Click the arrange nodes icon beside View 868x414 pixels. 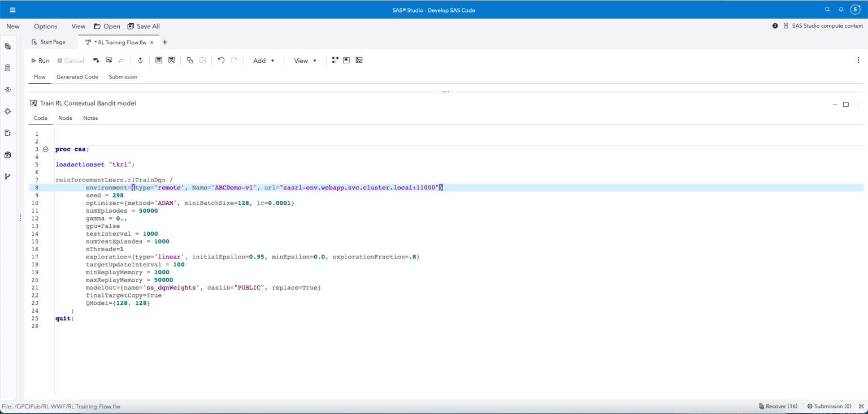pyautogui.click(x=335, y=61)
